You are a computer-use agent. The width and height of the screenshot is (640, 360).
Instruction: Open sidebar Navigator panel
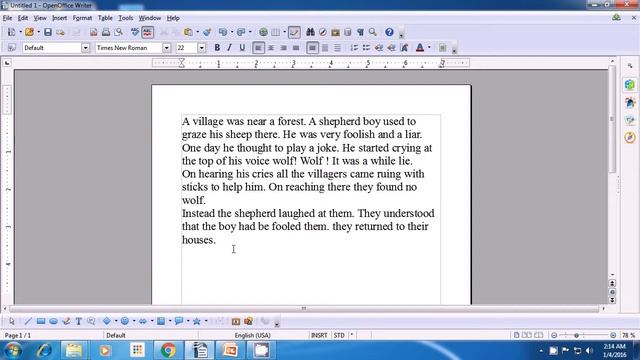[630, 137]
